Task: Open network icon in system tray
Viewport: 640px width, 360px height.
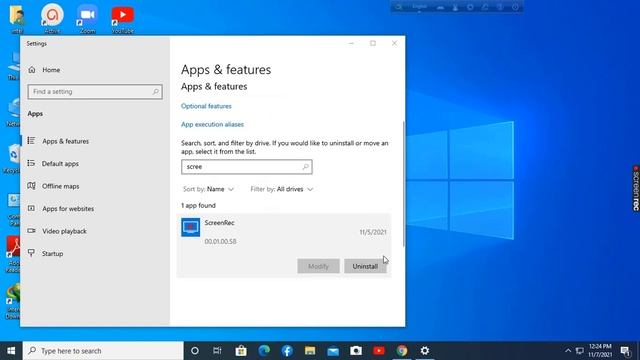Action: pos(579,351)
